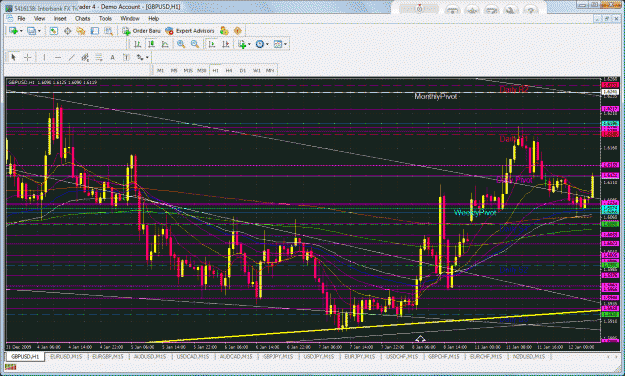
Task: Click the orange diamond info icon
Action: [x=238, y=31]
